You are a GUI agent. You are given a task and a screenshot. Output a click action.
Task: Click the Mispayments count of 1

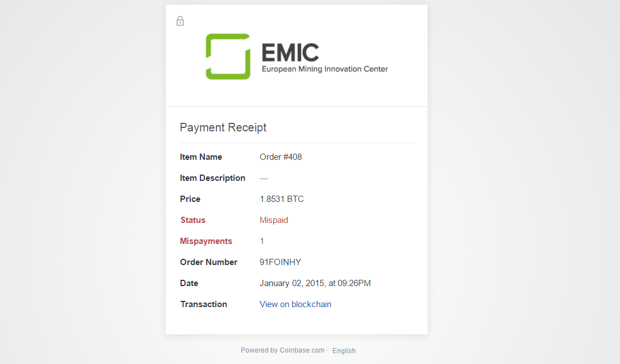tap(262, 241)
